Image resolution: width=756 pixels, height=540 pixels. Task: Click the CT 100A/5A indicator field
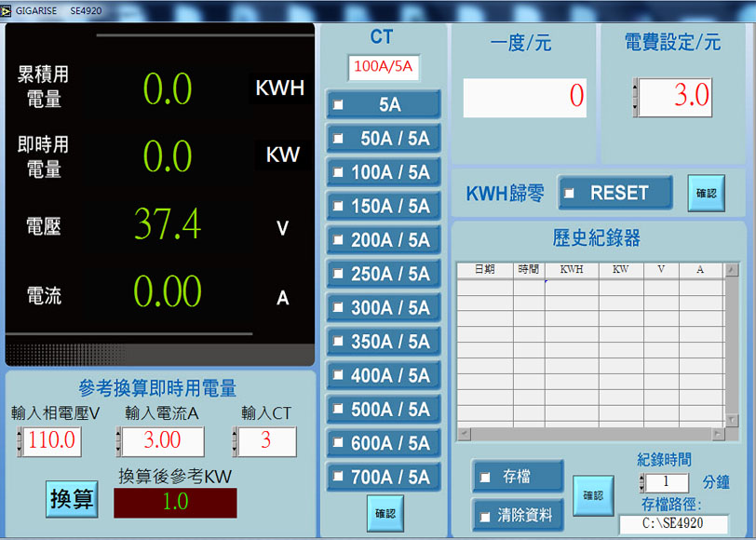click(x=384, y=67)
